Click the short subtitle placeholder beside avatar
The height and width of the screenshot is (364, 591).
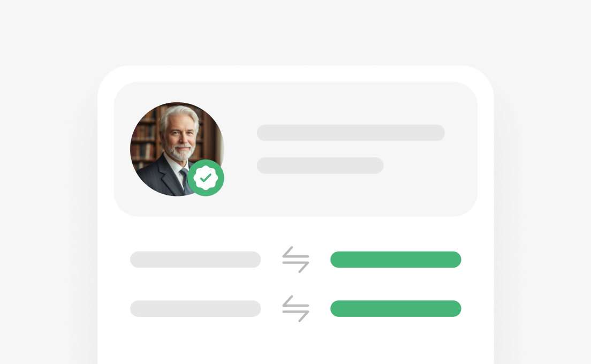coord(320,165)
